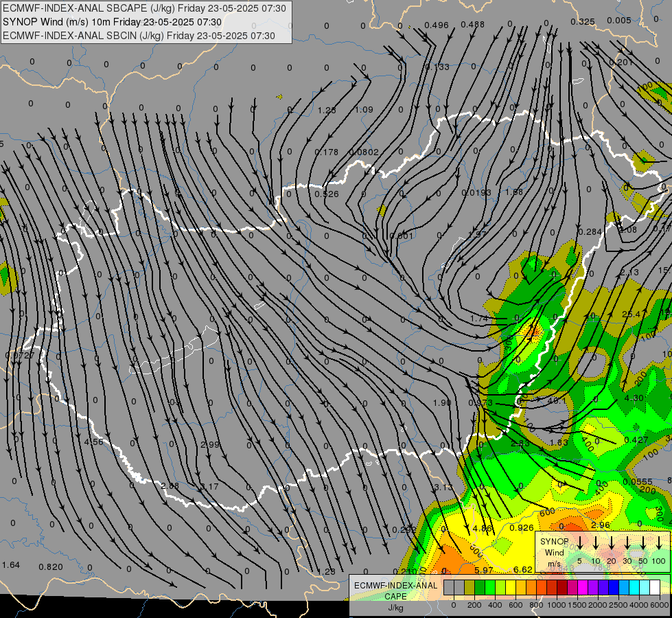Pick the lime yellow-green CAPE legend swatch
Viewport: 672px width, 618px height.
[500, 587]
